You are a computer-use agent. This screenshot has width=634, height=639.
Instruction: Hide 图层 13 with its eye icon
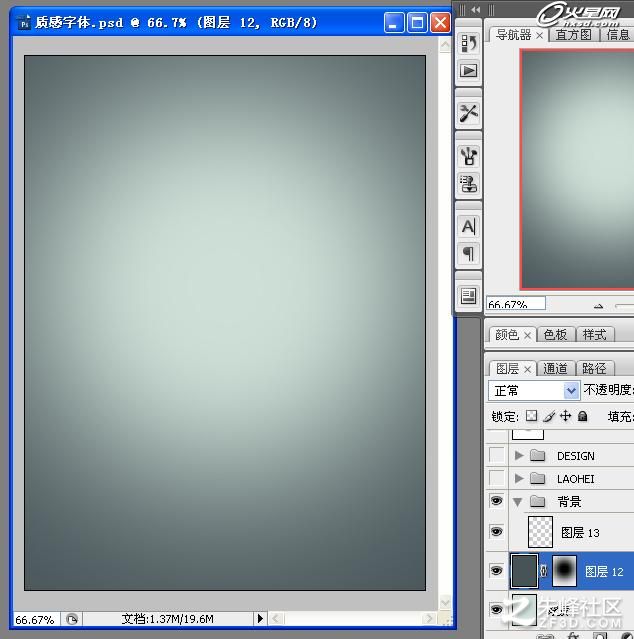point(496,531)
